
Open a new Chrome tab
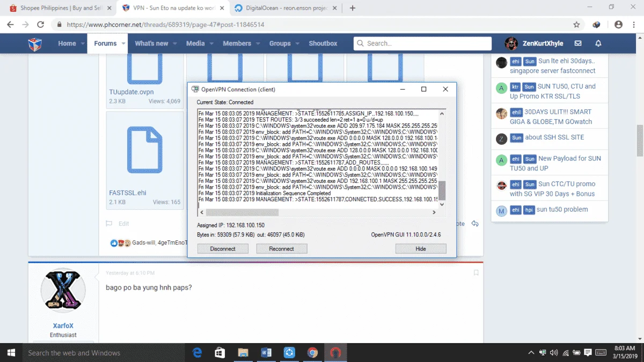point(353,8)
